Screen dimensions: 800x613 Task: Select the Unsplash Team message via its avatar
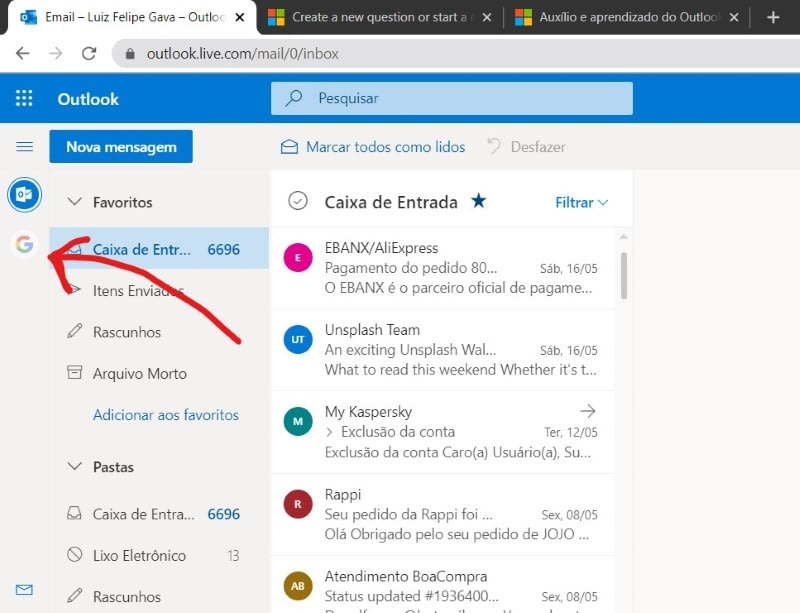click(x=297, y=339)
